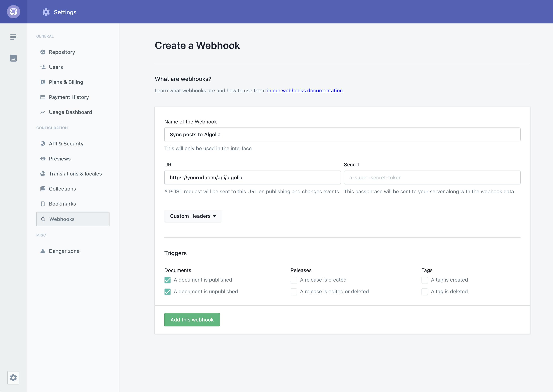The height and width of the screenshot is (392, 553).
Task: Click the API & Security icon
Action: pyautogui.click(x=42, y=143)
